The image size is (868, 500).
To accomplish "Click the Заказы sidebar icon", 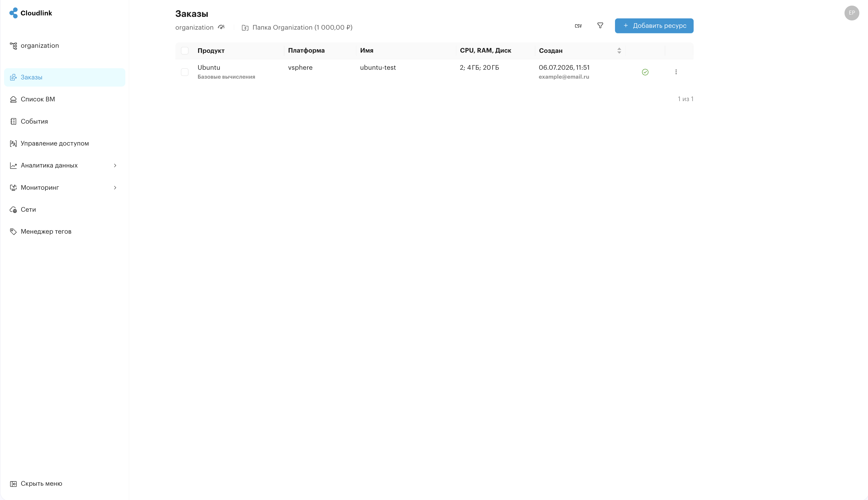I will 13,77.
